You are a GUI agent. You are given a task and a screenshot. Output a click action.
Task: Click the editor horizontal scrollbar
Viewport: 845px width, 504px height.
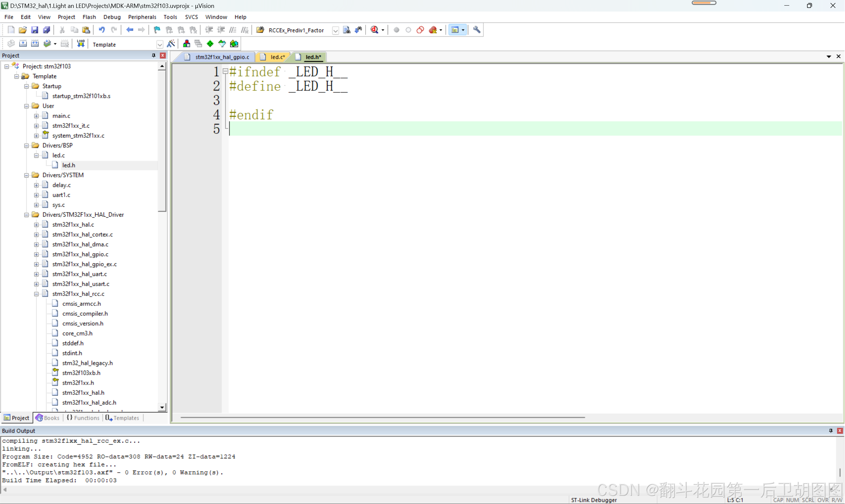pyautogui.click(x=383, y=417)
